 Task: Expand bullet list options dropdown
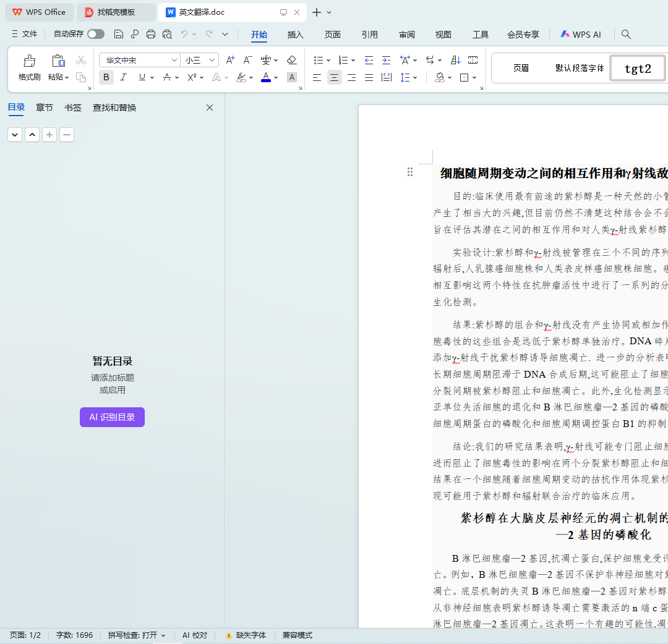328,61
